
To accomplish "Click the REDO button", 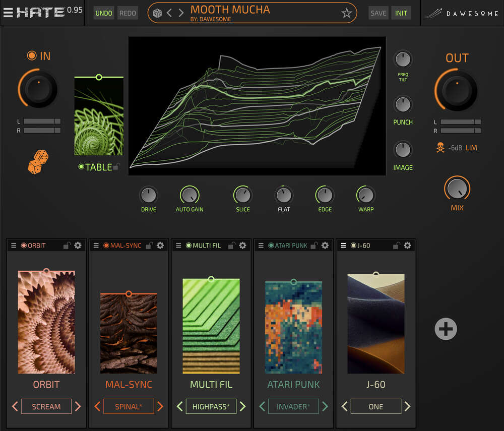I will (128, 13).
